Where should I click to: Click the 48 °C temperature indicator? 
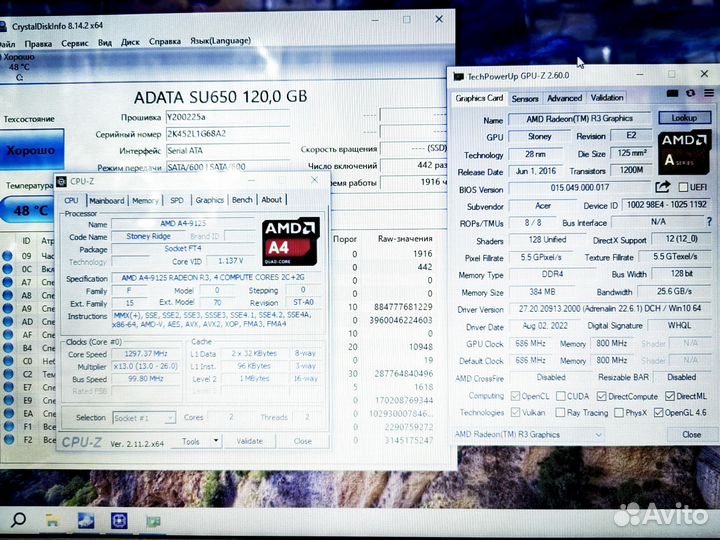(x=28, y=211)
